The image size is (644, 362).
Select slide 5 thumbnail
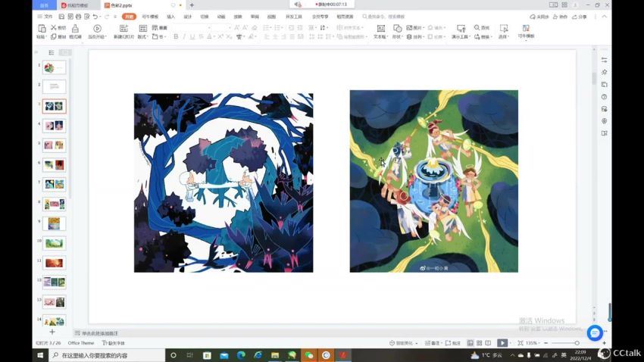(x=55, y=145)
